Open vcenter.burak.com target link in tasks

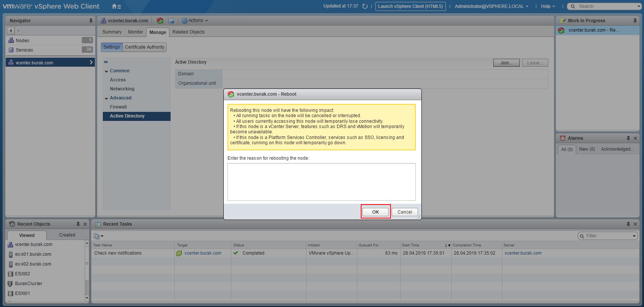(203, 253)
